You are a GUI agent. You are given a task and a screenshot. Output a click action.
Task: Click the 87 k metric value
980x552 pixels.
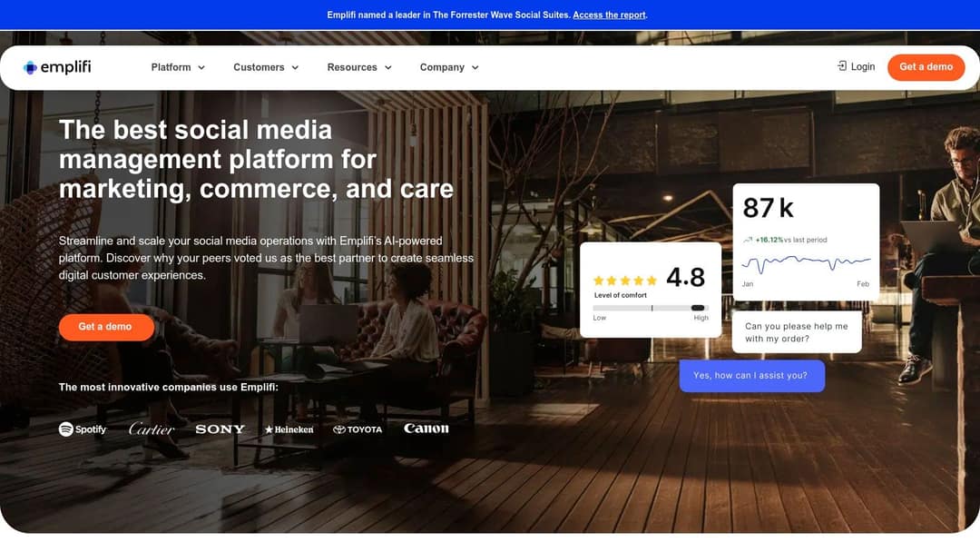click(x=769, y=208)
